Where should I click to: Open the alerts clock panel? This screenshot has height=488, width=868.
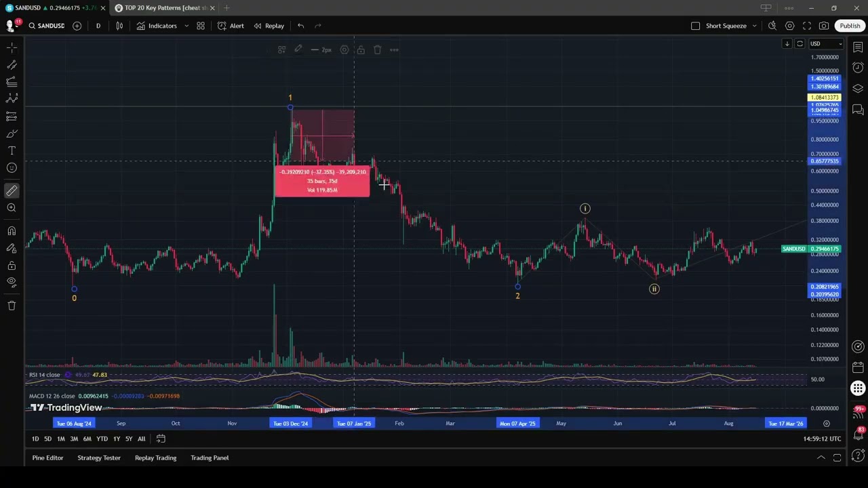tap(858, 68)
